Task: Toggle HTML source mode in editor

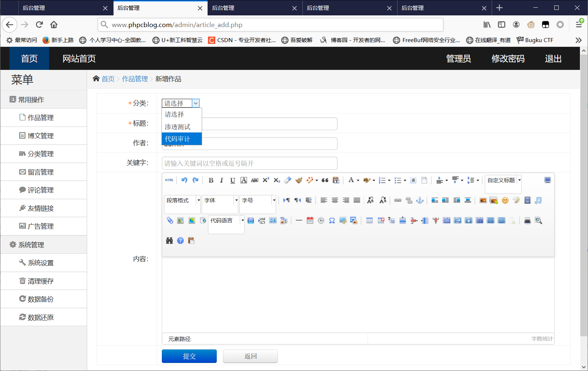Action: [169, 180]
